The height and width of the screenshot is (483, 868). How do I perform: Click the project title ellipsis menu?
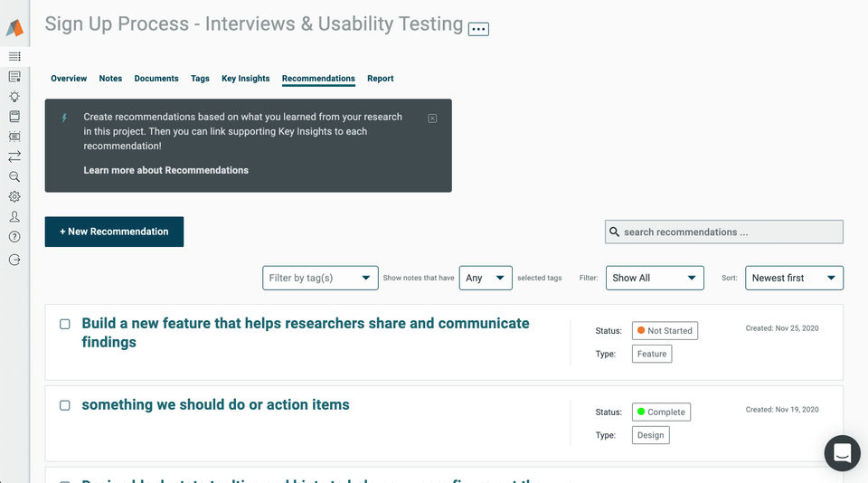pyautogui.click(x=478, y=29)
